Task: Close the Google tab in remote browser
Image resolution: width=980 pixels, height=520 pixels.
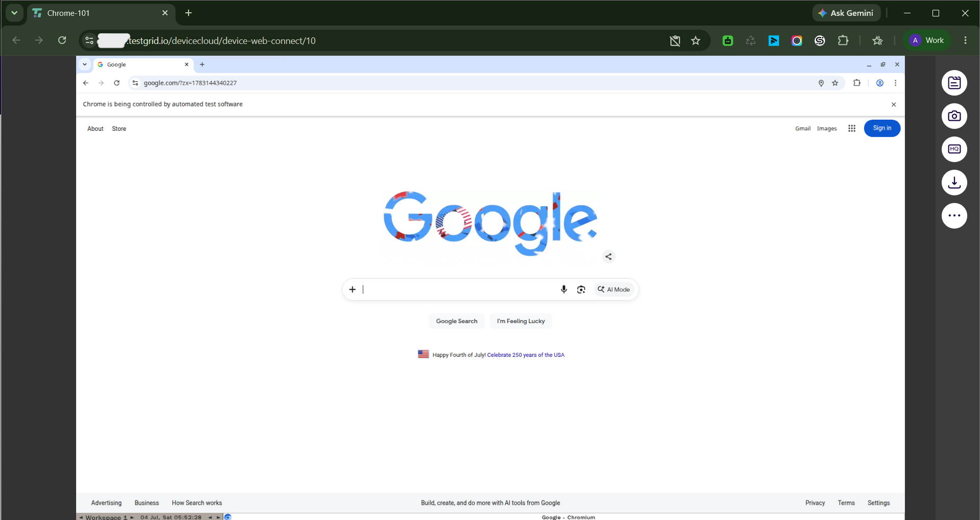Action: (186, 64)
